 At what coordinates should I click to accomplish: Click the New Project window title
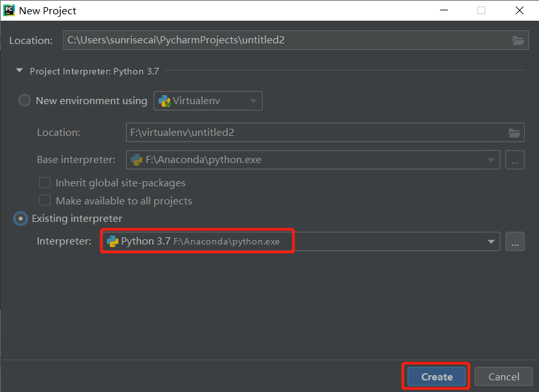pos(47,10)
